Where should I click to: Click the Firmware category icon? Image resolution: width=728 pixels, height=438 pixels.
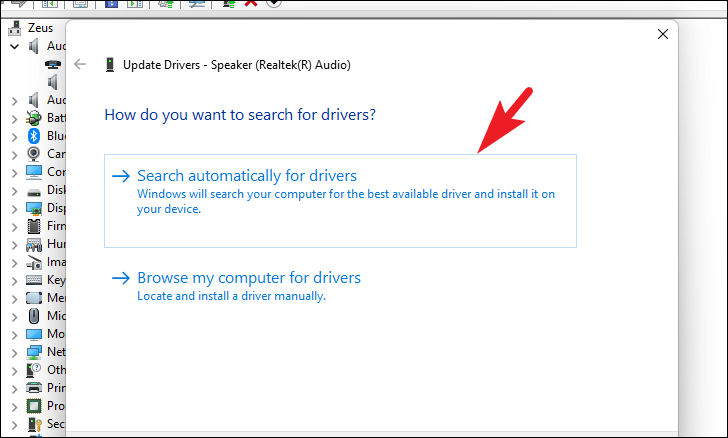34,226
